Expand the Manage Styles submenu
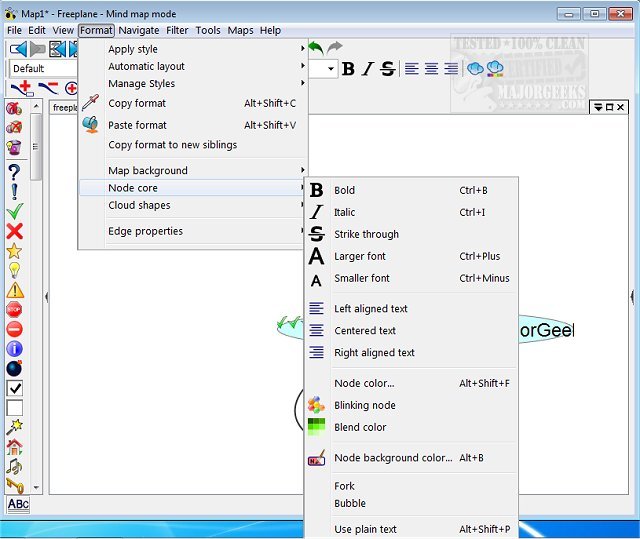Image resolution: width=640 pixels, height=539 pixels. (x=193, y=83)
